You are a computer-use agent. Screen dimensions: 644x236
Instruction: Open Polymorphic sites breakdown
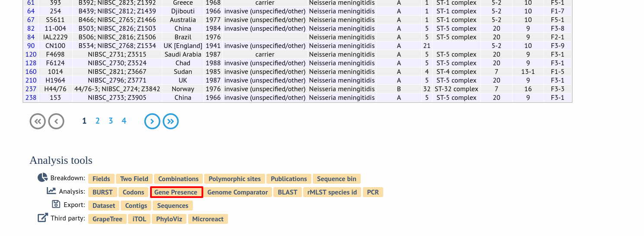(234, 179)
